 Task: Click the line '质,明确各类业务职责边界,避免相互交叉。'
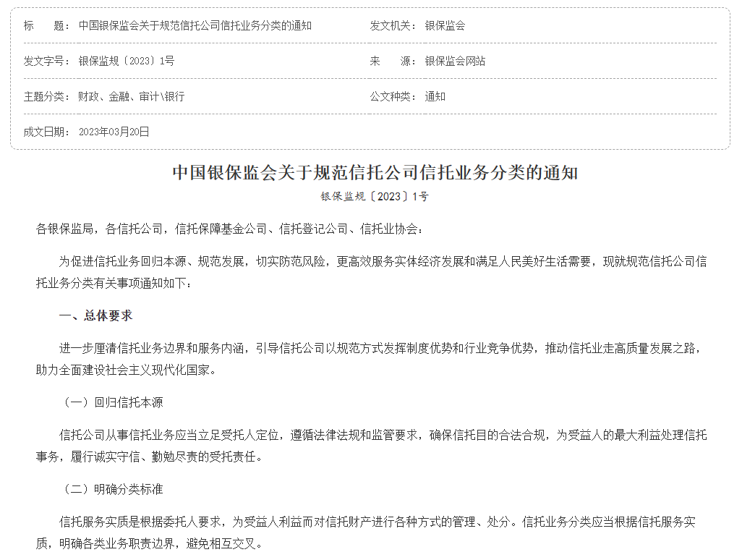[150, 544]
